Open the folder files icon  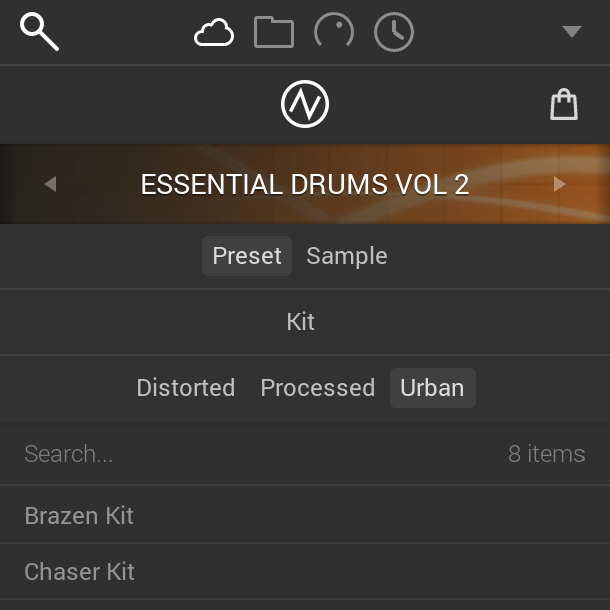tap(274, 32)
